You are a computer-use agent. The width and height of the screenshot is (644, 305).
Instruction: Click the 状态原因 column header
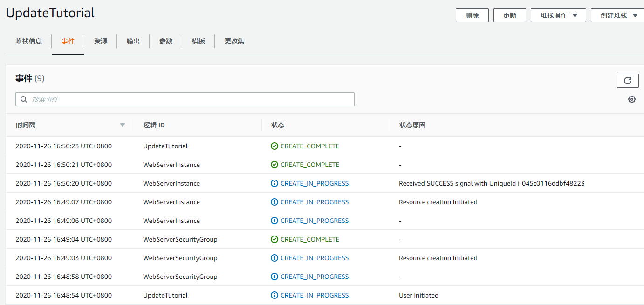tap(412, 125)
